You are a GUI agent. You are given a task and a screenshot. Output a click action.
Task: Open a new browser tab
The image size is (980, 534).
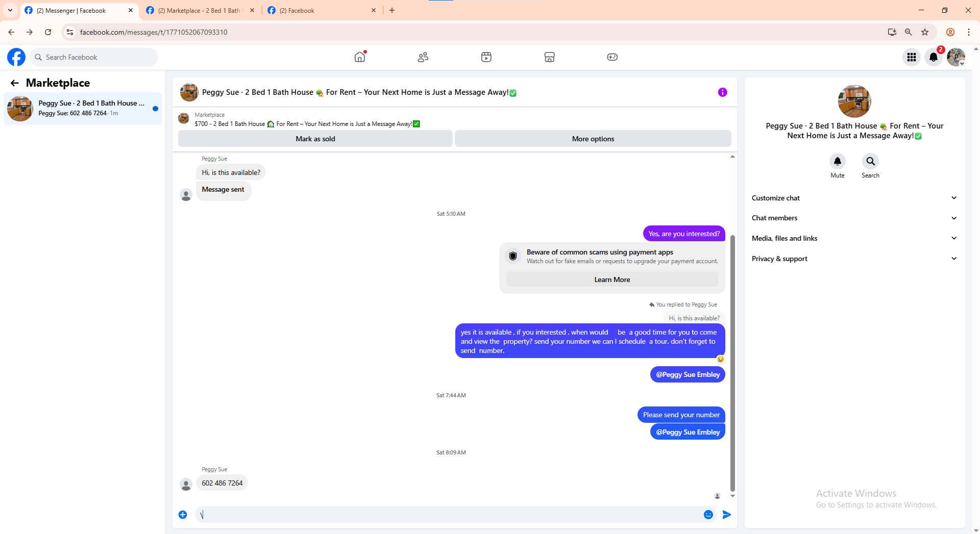click(x=392, y=10)
